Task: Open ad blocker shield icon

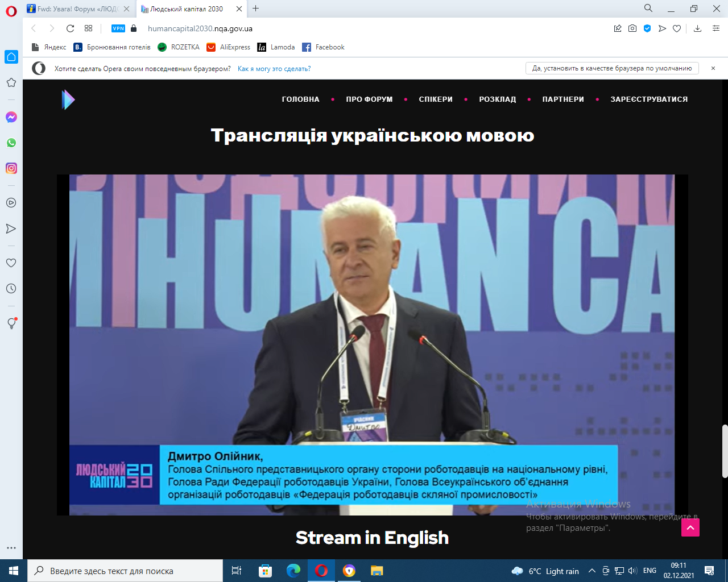Action: [x=647, y=28]
